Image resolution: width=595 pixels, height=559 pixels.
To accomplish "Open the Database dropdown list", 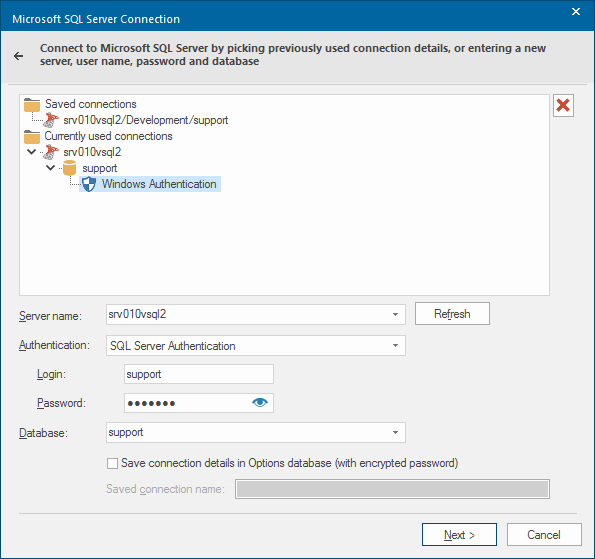I will [x=395, y=432].
